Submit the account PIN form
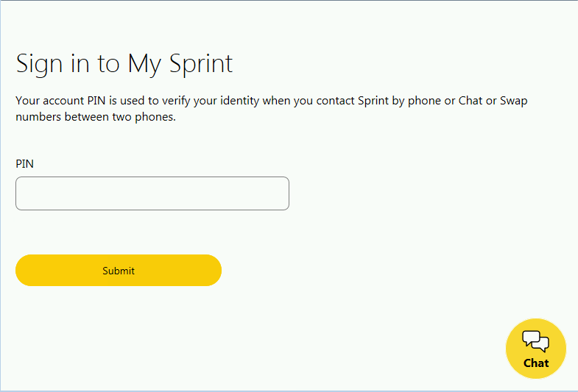Screen dimensions: 578x392 pos(119,271)
